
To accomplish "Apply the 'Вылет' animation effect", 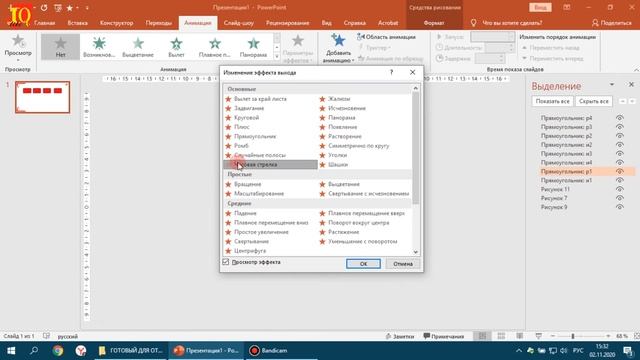I will (x=176, y=47).
